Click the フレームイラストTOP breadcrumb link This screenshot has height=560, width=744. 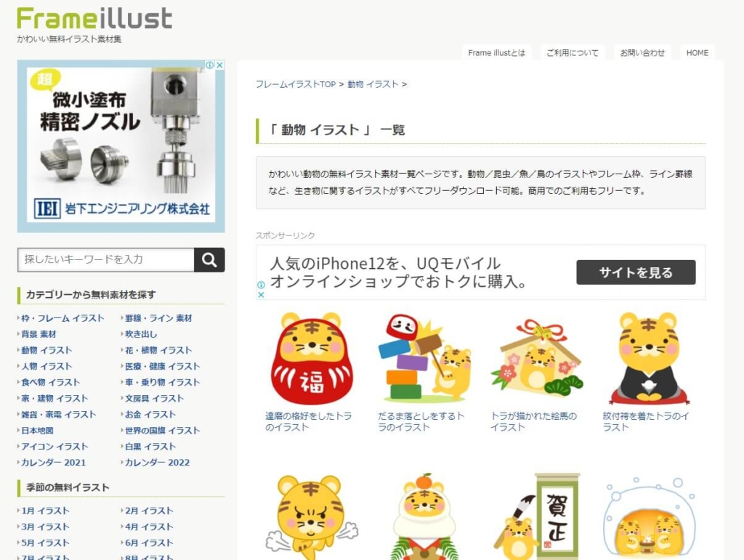[x=296, y=84]
